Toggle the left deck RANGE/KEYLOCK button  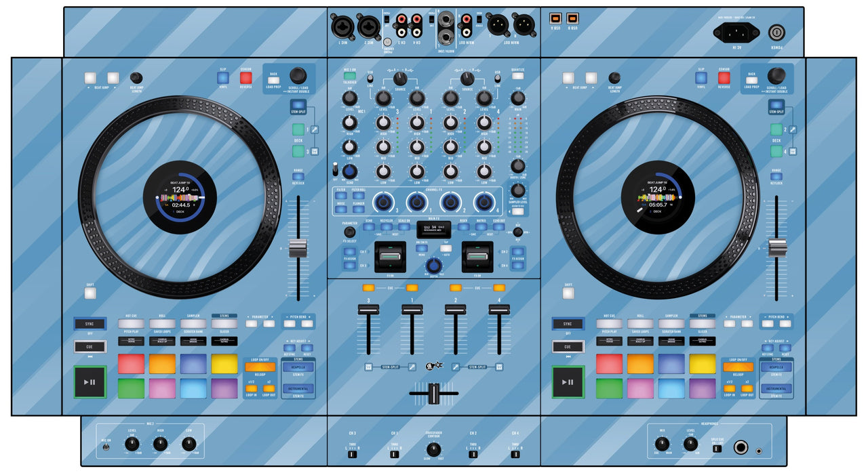pos(299,176)
